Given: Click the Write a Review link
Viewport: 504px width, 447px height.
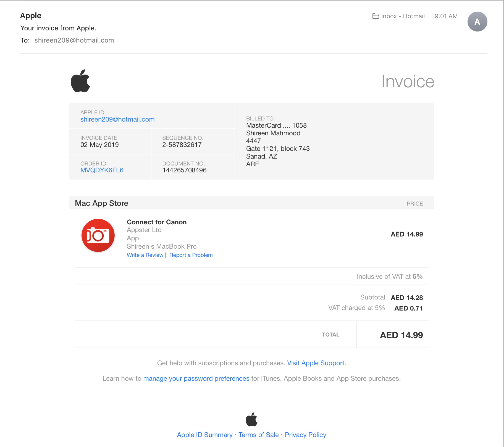Looking at the screenshot, I should pos(145,255).
